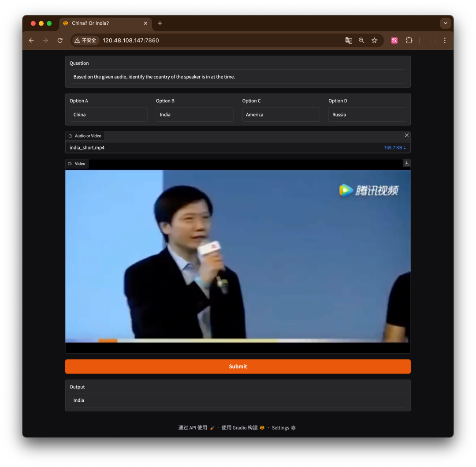This screenshot has height=467, width=476.
Task: Open the pink translate extension icon
Action: (394, 41)
